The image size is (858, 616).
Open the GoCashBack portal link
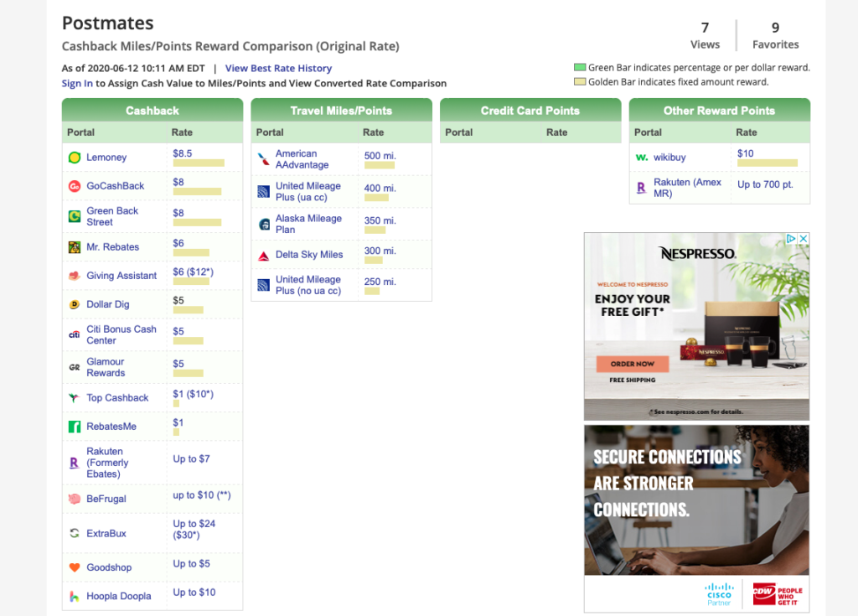point(116,186)
